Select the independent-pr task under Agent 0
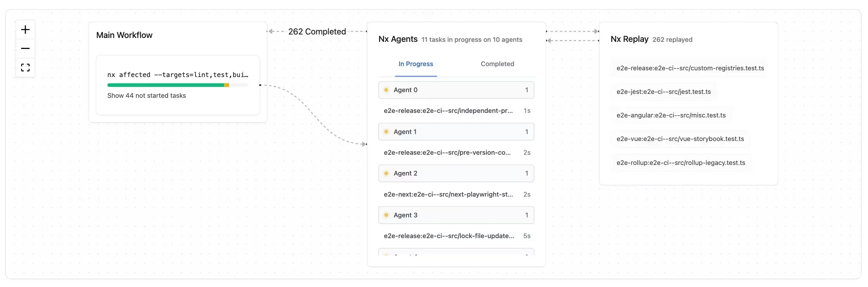Image resolution: width=868 pixels, height=287 pixels. [x=448, y=110]
